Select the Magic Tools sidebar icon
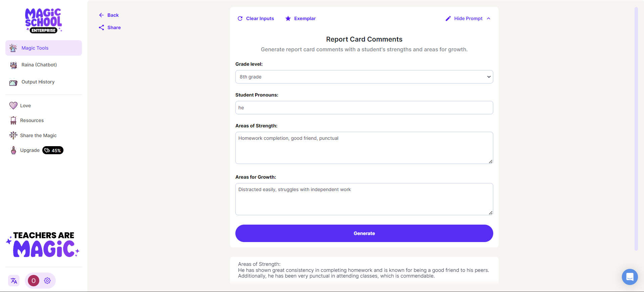This screenshot has width=644, height=292. pos(13,48)
